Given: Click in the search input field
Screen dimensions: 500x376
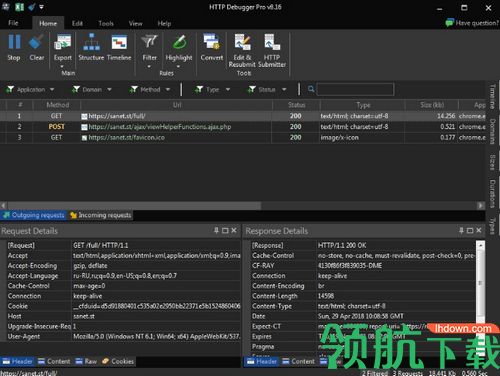Looking at the screenshot, I should [x=355, y=89].
